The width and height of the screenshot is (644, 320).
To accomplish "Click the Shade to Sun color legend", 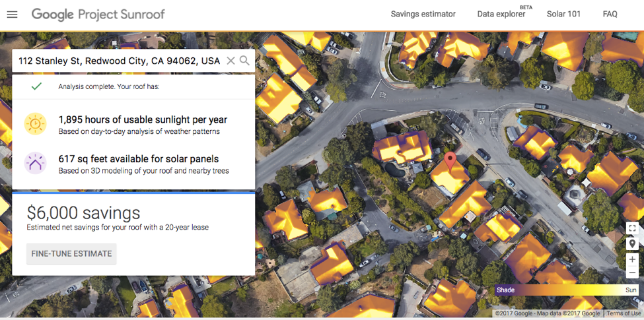I will 567,290.
